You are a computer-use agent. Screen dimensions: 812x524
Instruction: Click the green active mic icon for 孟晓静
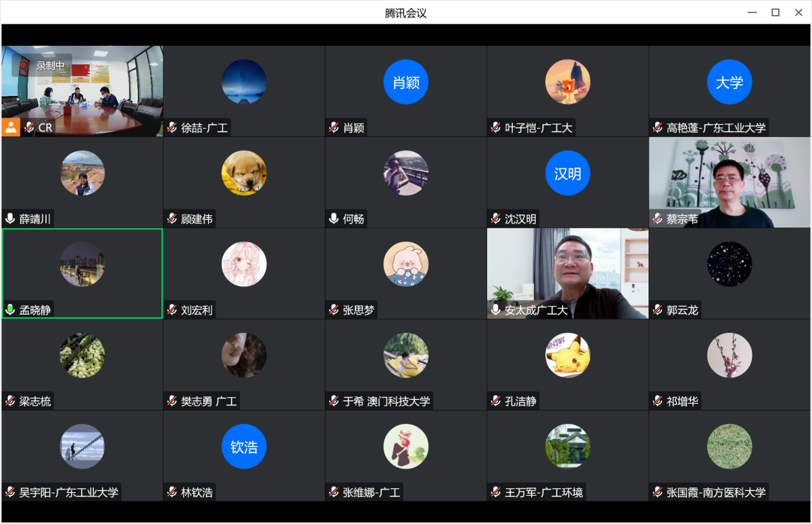pyautogui.click(x=10, y=310)
